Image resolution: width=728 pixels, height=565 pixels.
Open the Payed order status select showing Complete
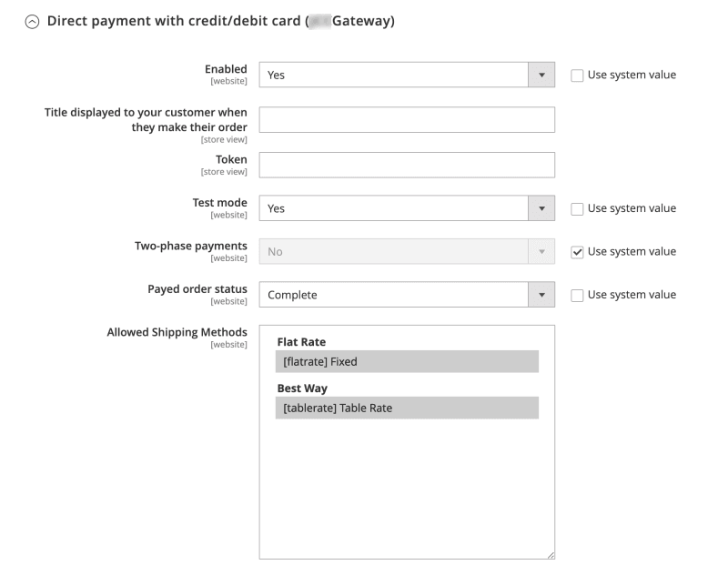click(x=393, y=295)
